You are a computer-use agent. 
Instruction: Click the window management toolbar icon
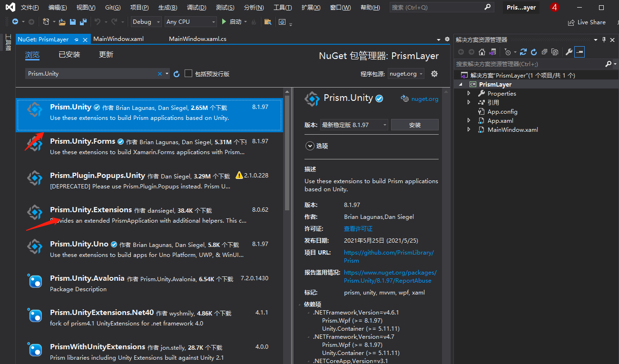pos(282,22)
